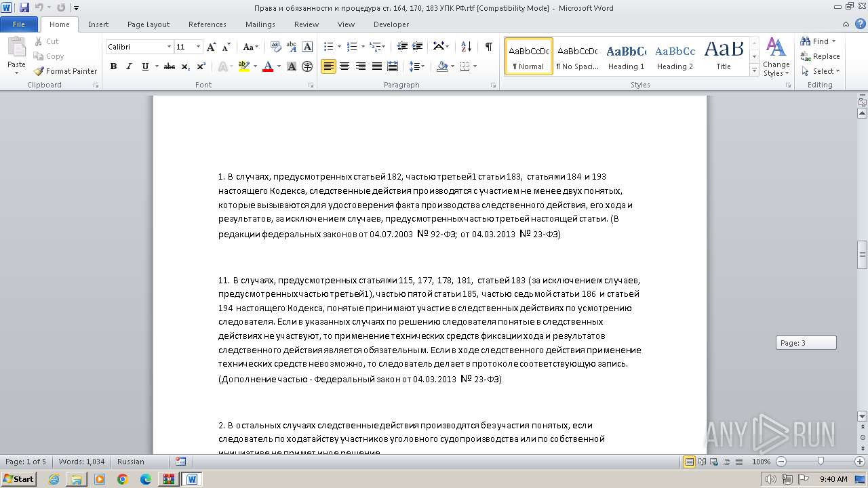Click Zoom Out minus button
The width and height of the screenshot is (868, 488).
pos(781,462)
